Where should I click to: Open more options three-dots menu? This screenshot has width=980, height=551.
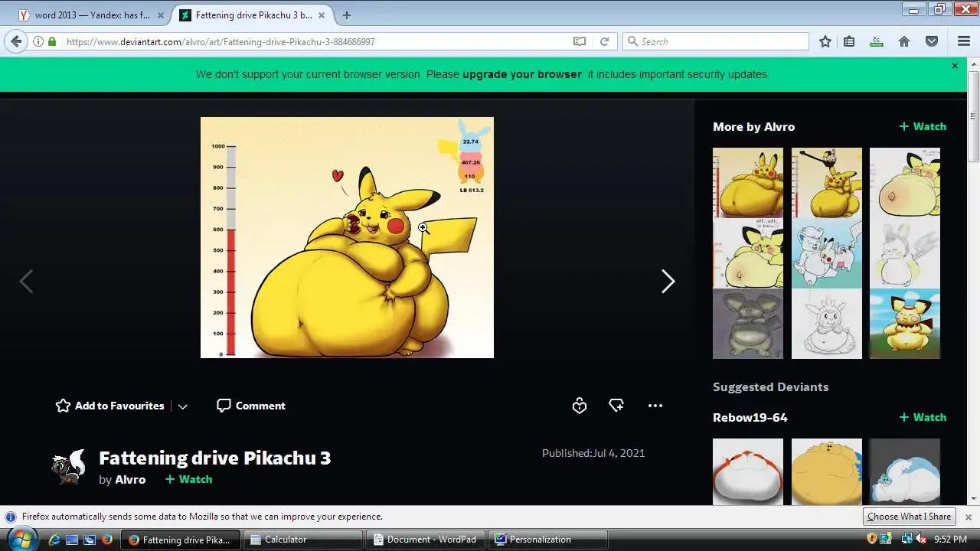pos(655,406)
